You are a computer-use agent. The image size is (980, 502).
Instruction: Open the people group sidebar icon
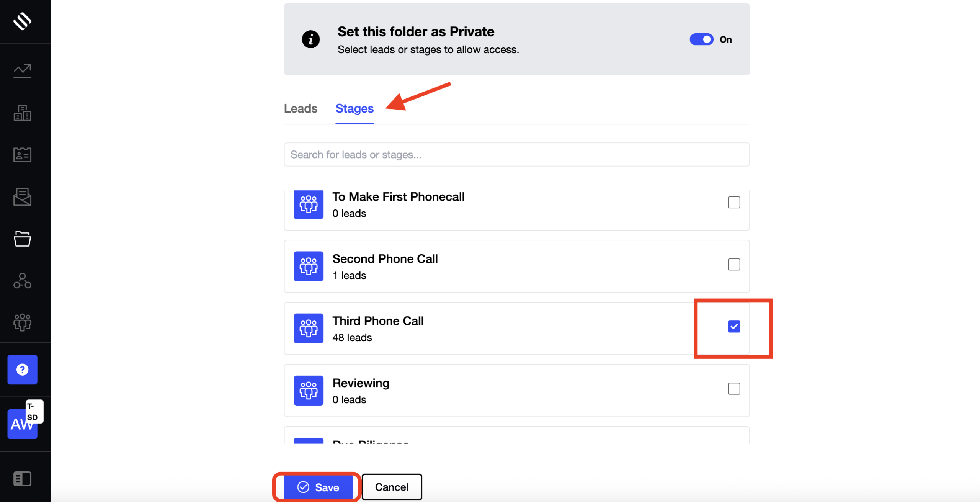click(x=22, y=322)
